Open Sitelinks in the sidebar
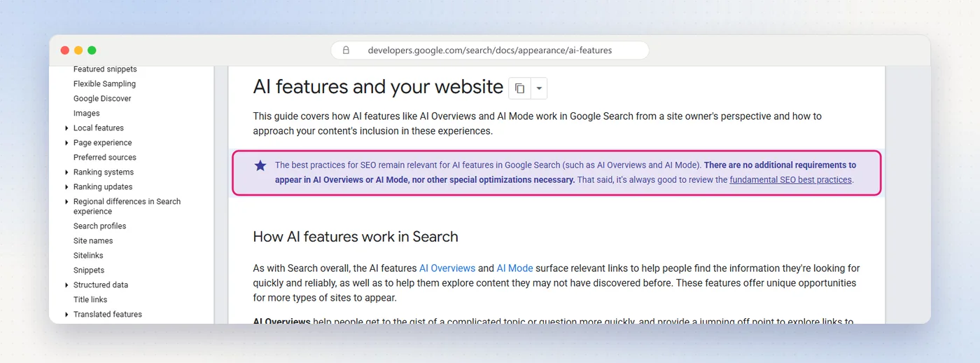 tap(88, 256)
